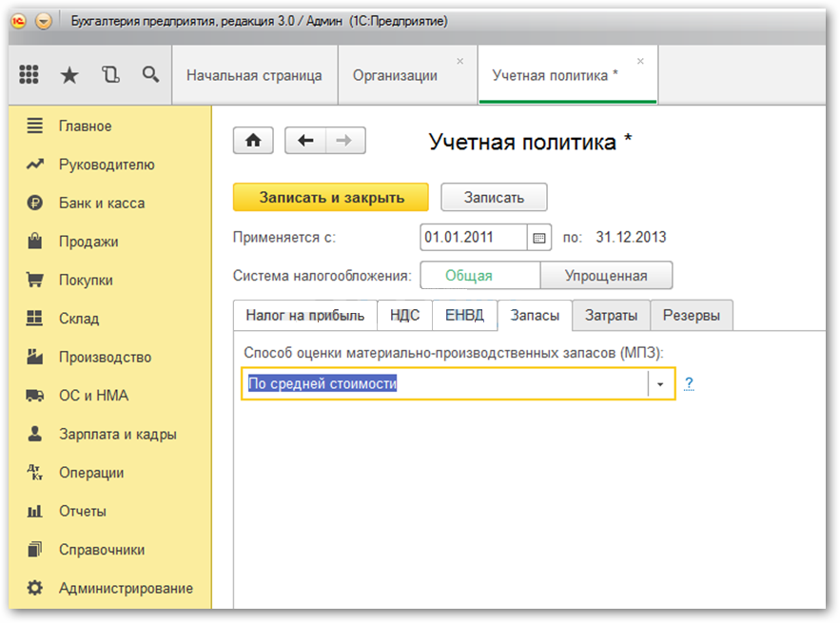The image size is (840, 623).
Task: Open Продажи section label
Action: coord(88,242)
